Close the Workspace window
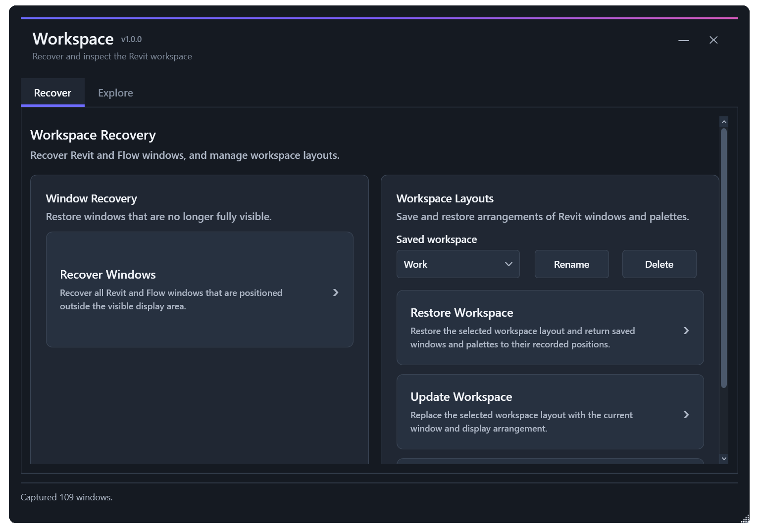 click(x=713, y=40)
